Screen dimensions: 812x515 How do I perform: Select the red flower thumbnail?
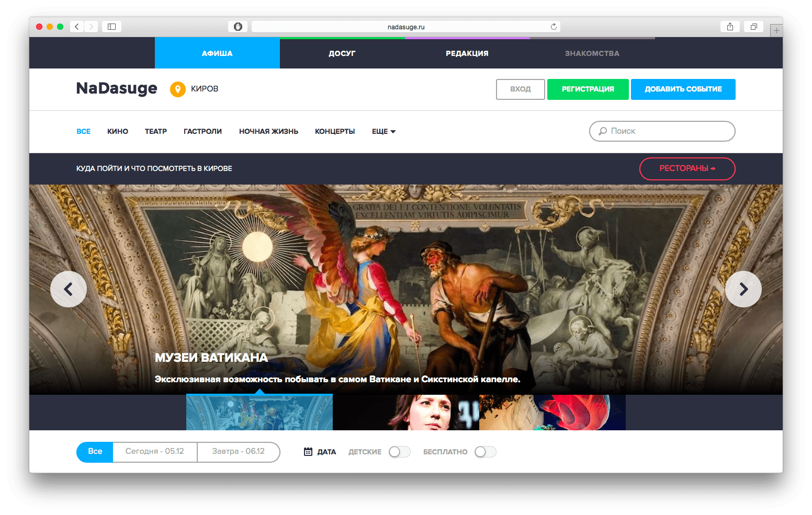click(x=552, y=413)
